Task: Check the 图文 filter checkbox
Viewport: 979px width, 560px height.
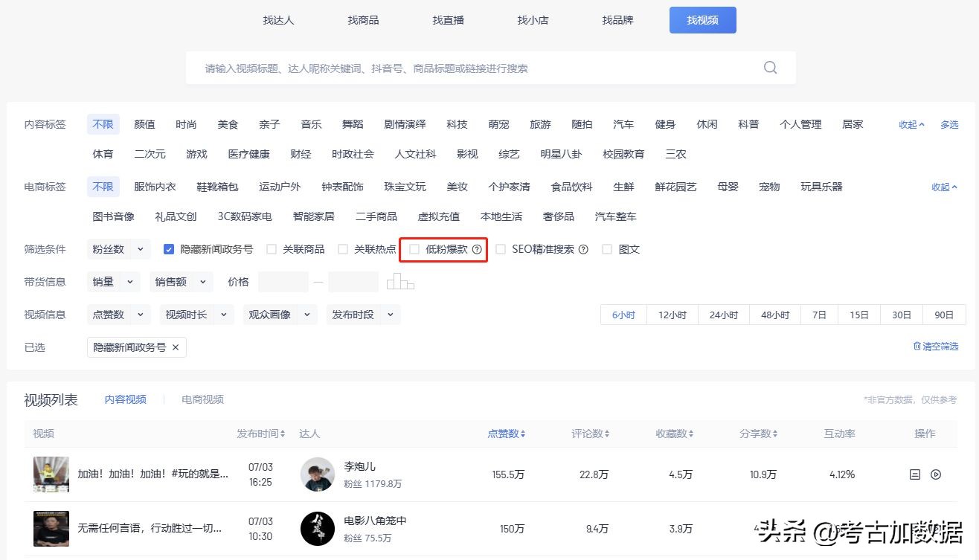Action: (606, 249)
